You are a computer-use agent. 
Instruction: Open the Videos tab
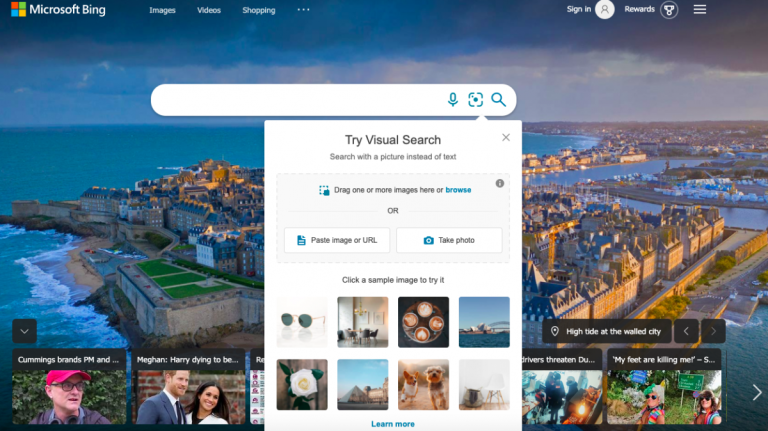pyautogui.click(x=209, y=10)
